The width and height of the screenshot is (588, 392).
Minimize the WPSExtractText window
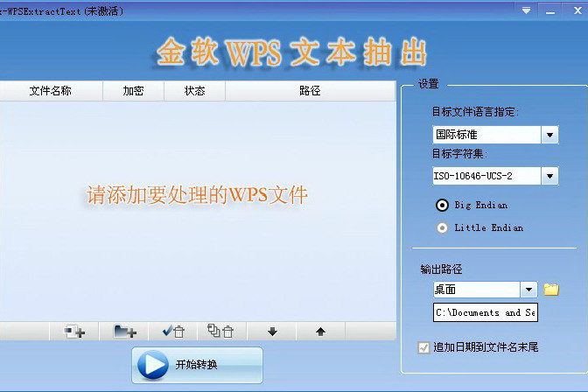click(550, 11)
